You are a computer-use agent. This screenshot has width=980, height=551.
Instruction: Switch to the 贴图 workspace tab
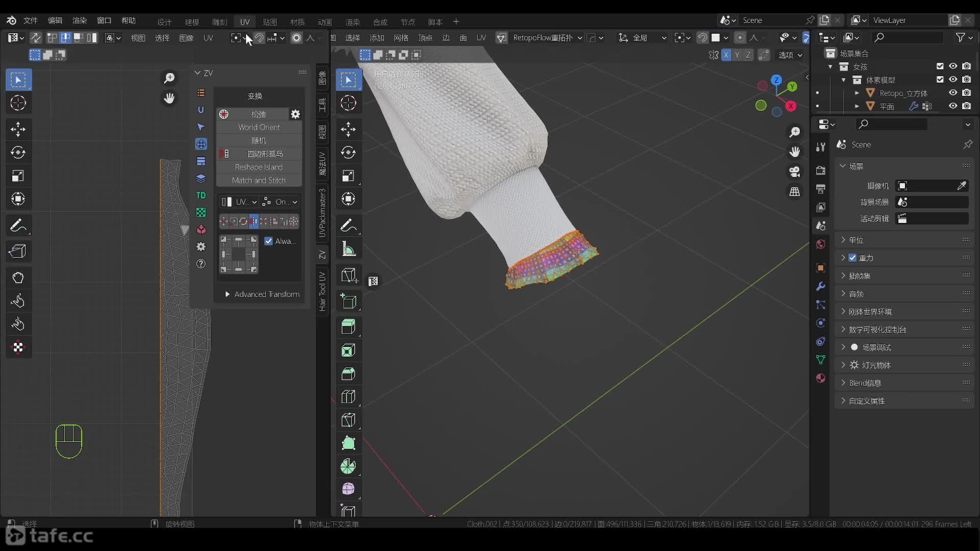tap(269, 21)
